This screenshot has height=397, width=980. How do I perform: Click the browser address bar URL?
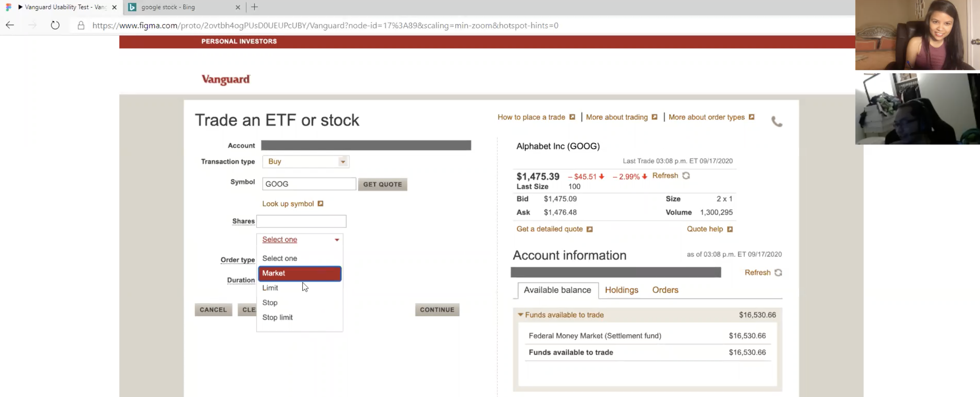click(325, 25)
